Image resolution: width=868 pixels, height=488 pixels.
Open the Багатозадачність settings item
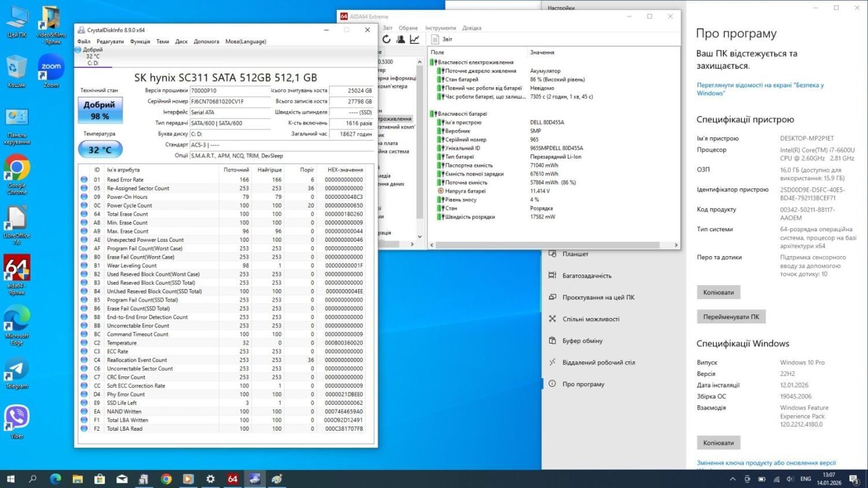587,276
